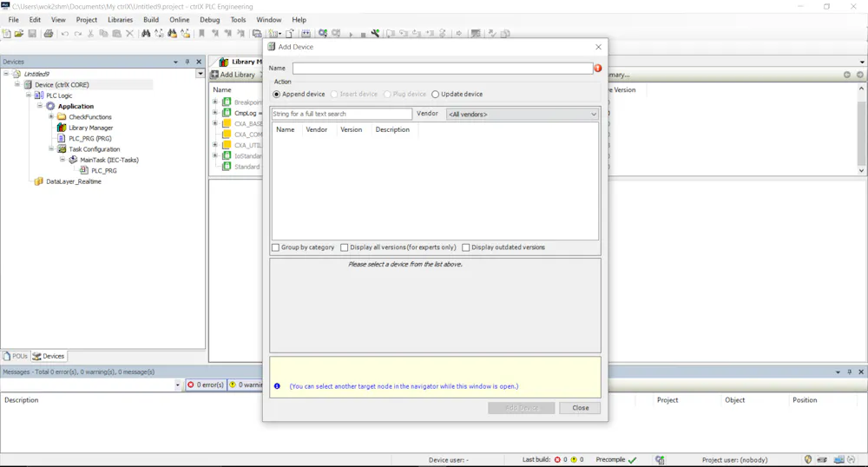Click the Start play arrow icon
Screen dimensions: 868x467
[x=351, y=34]
